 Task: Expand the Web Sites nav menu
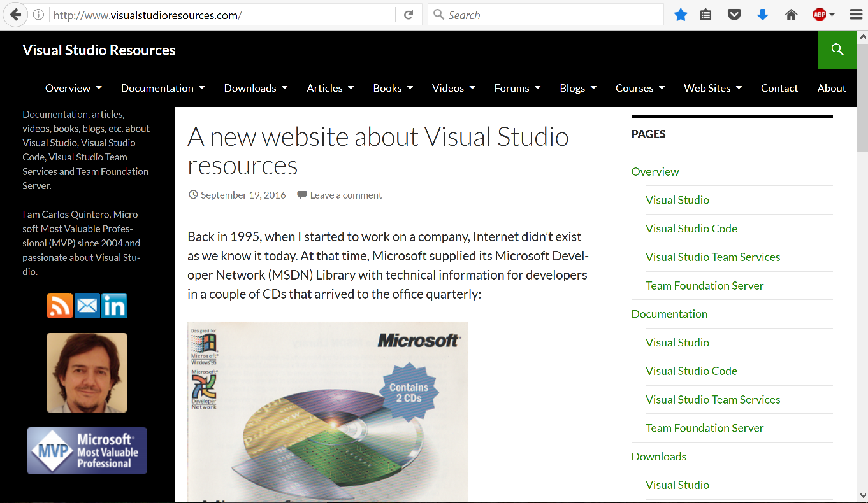pyautogui.click(x=713, y=88)
